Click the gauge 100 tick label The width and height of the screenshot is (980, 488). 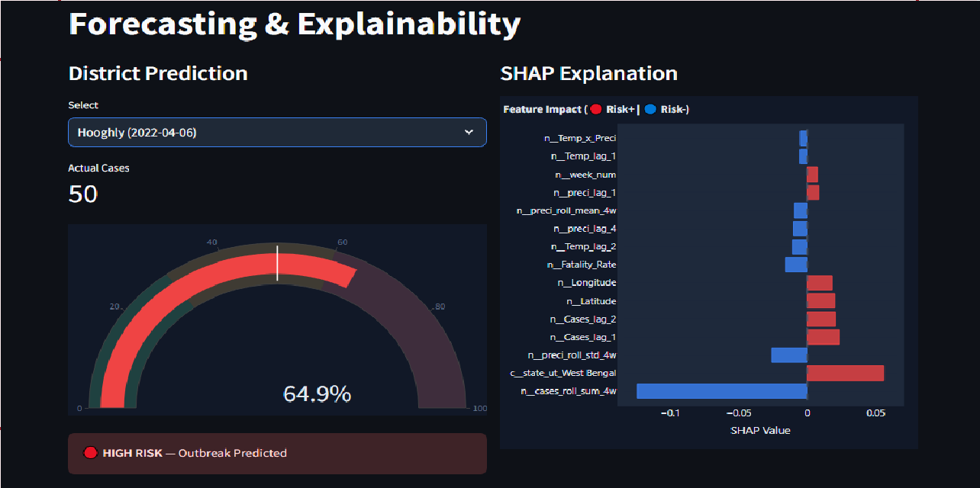coord(480,409)
